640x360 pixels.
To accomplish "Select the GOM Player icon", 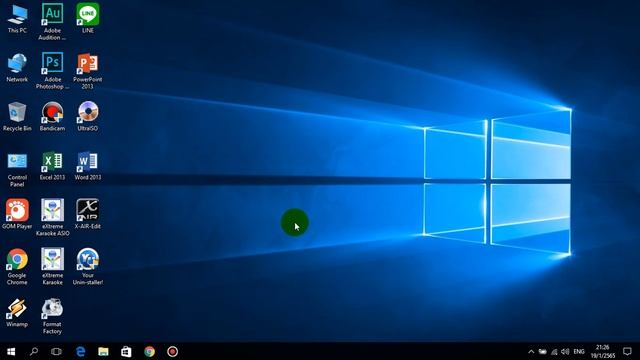I will pyautogui.click(x=17, y=214).
